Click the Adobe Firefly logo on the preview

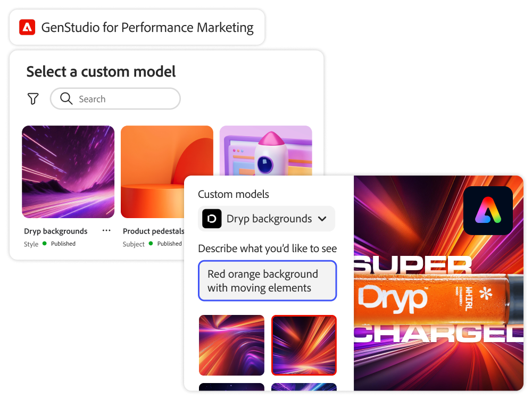(488, 211)
